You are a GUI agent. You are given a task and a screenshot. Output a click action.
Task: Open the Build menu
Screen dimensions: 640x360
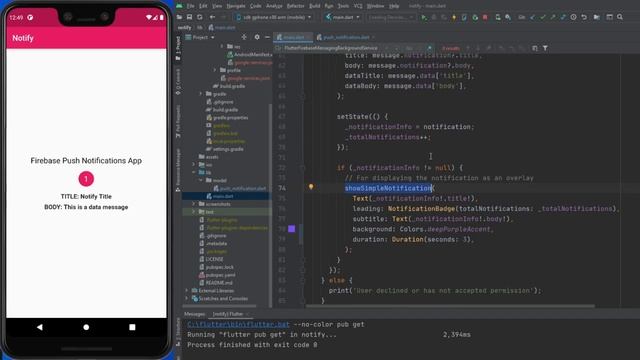pos(315,6)
